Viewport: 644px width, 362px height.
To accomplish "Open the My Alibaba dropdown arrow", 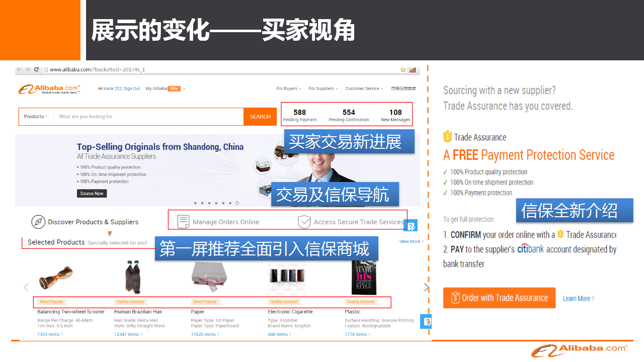I will tap(184, 89).
